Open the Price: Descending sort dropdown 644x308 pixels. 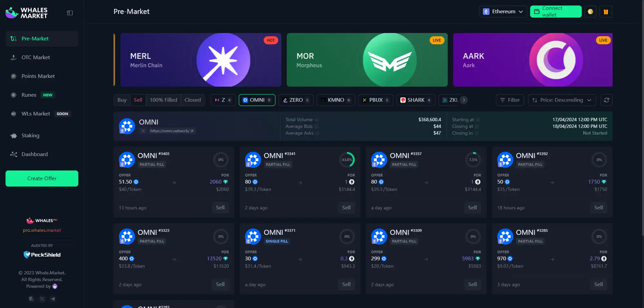point(562,100)
